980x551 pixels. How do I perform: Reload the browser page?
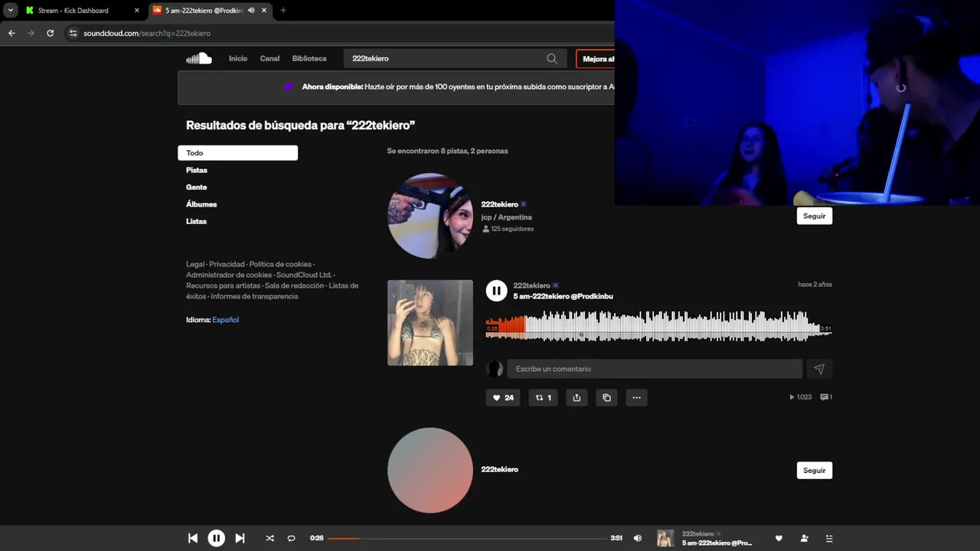[50, 33]
